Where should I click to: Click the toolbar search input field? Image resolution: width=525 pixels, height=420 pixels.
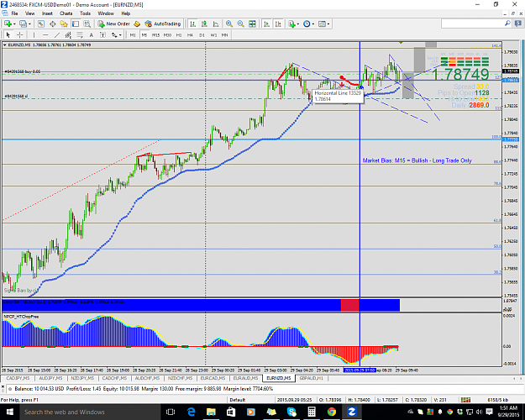pos(473,24)
